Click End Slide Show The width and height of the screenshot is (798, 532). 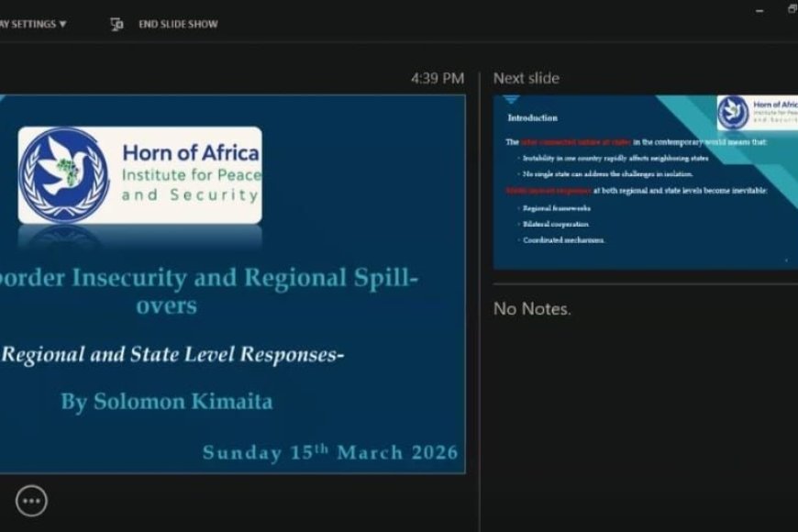click(177, 24)
